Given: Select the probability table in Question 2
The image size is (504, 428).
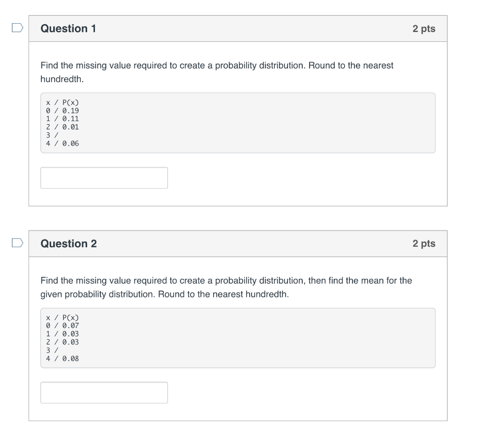Looking at the screenshot, I should (x=238, y=337).
